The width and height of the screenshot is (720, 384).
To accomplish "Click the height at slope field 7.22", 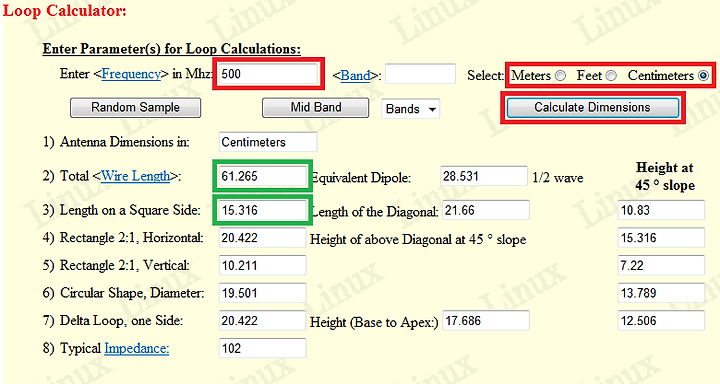I will (661, 265).
